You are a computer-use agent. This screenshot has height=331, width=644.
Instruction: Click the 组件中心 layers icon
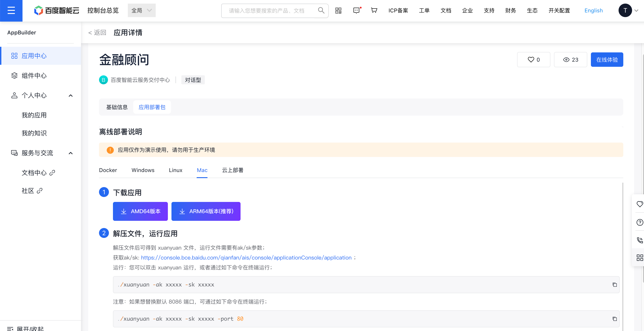pos(14,76)
